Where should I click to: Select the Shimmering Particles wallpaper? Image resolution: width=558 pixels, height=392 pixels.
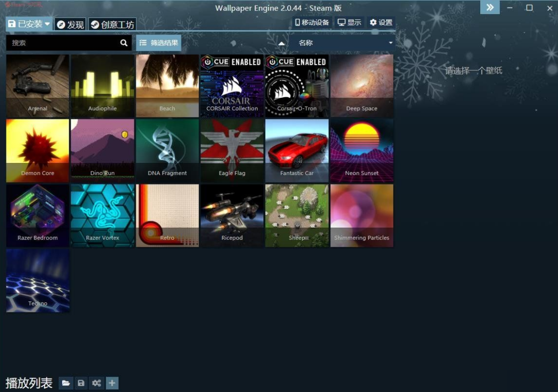362,215
